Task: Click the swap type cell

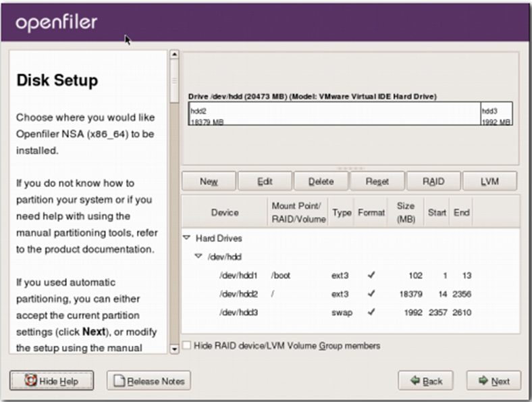Action: pos(342,312)
